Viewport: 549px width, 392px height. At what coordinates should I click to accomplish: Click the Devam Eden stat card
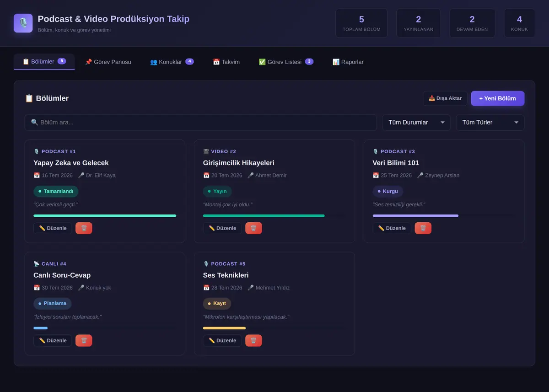(472, 23)
